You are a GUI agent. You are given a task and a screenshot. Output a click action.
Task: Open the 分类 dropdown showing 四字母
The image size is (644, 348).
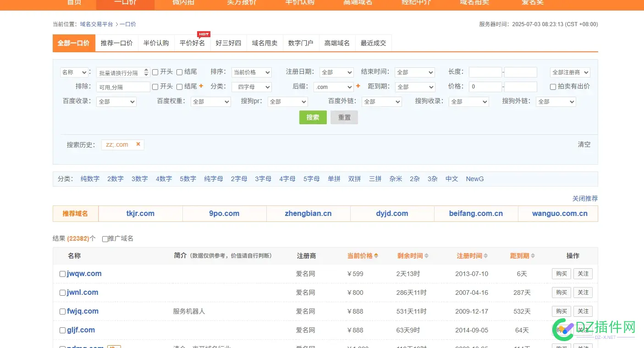251,87
